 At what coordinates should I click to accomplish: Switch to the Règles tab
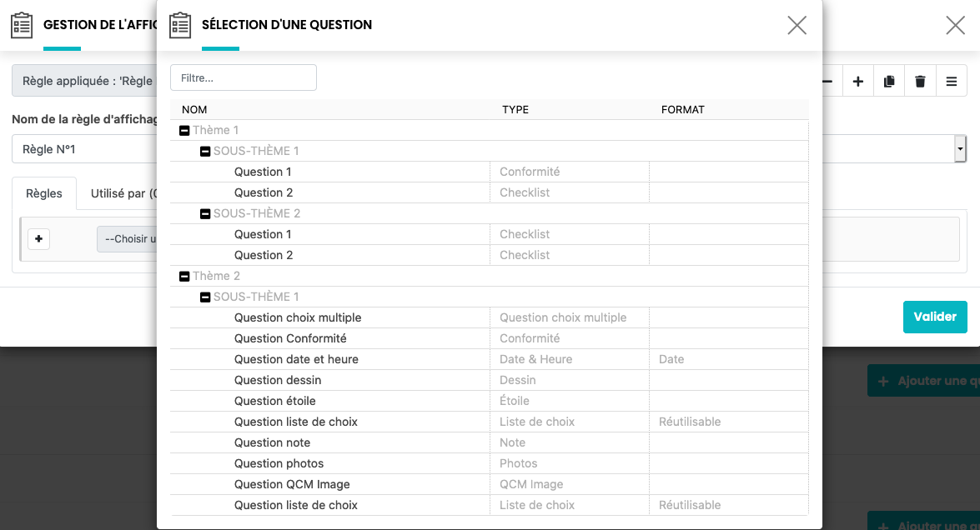(x=44, y=193)
